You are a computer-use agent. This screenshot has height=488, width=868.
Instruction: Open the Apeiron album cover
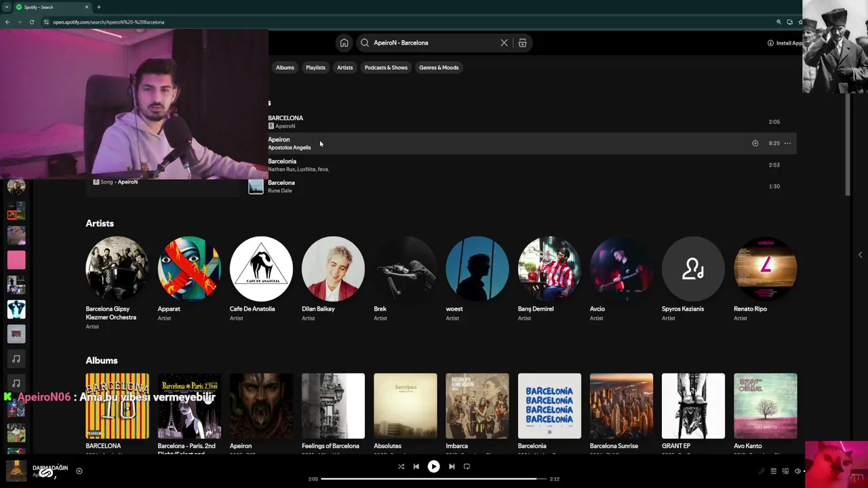pos(261,405)
